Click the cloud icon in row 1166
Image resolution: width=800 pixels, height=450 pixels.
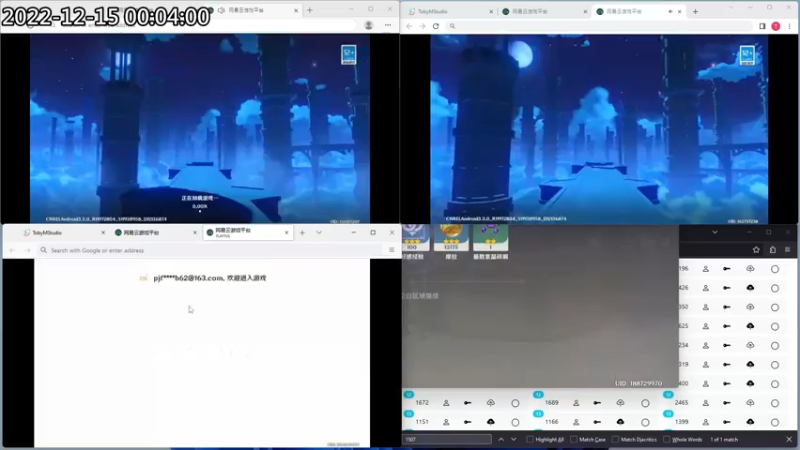coord(620,422)
